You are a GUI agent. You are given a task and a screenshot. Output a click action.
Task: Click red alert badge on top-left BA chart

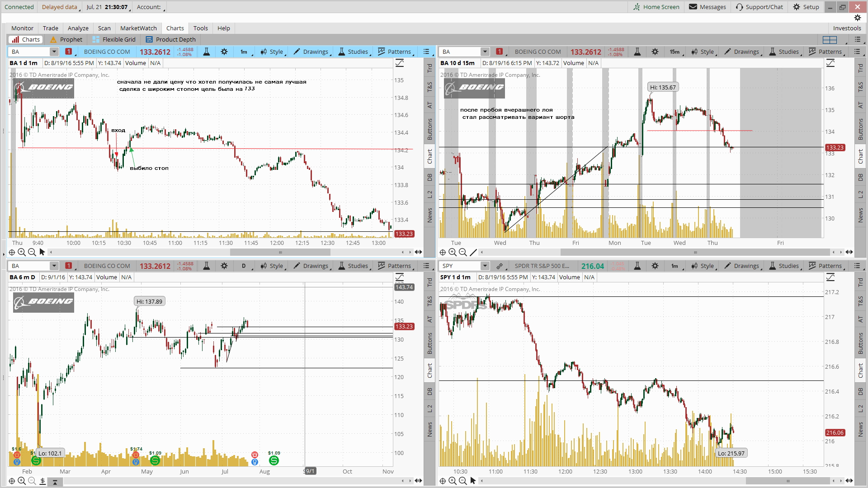coord(68,52)
